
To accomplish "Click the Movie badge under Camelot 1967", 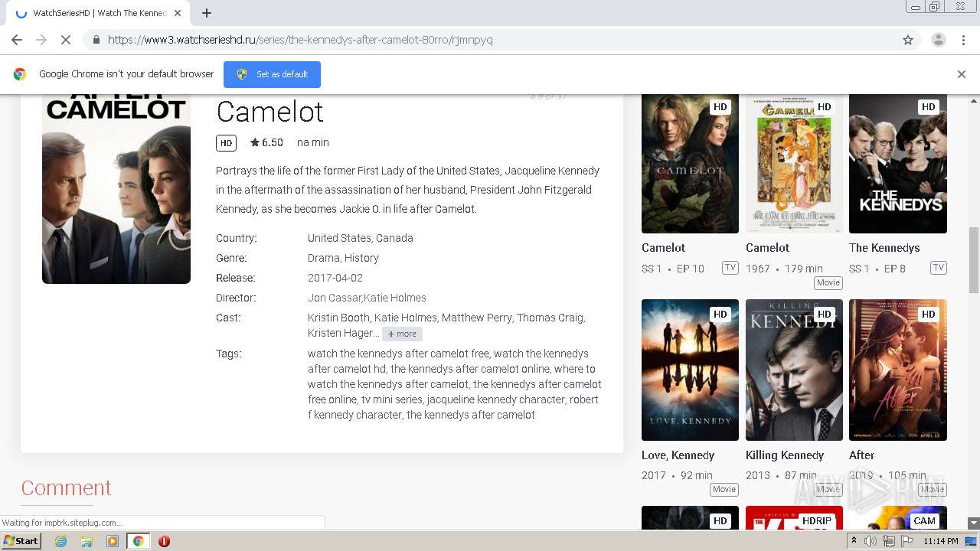I will click(x=828, y=282).
